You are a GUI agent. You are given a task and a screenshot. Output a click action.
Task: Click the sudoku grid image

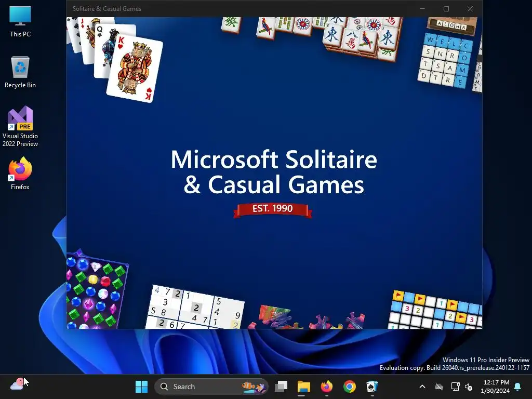(195, 308)
